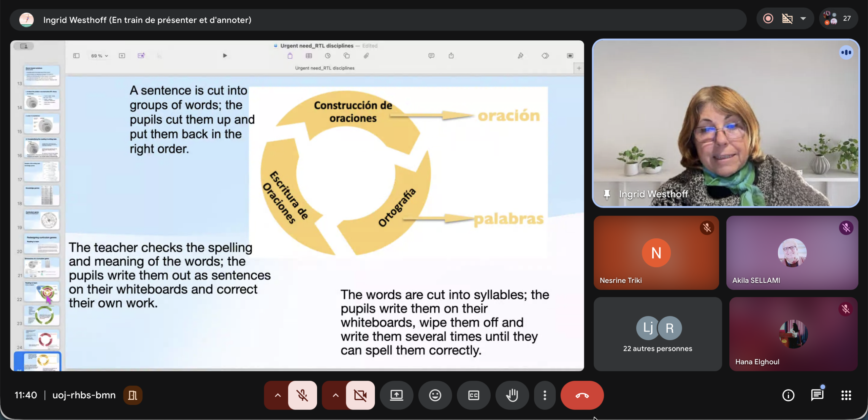Open the dropdown arrow beside the effects icon

pos(803,19)
